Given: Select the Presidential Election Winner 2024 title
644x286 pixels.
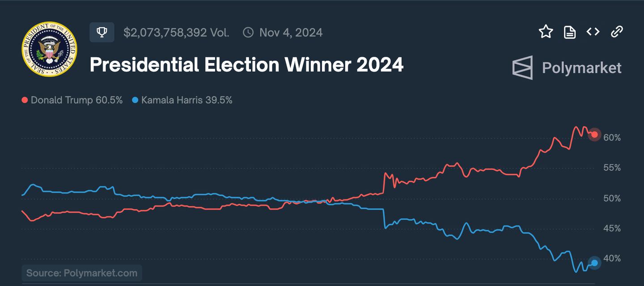Looking at the screenshot, I should (x=246, y=64).
